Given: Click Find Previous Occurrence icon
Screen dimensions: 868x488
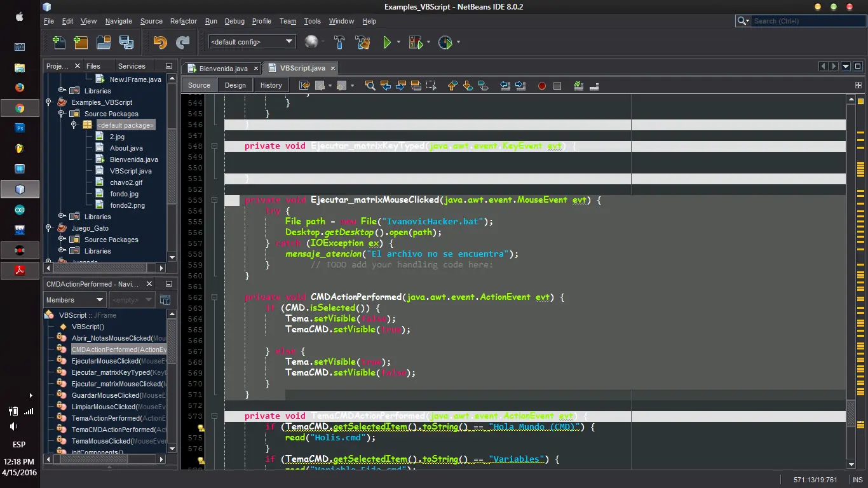Looking at the screenshot, I should pos(385,85).
